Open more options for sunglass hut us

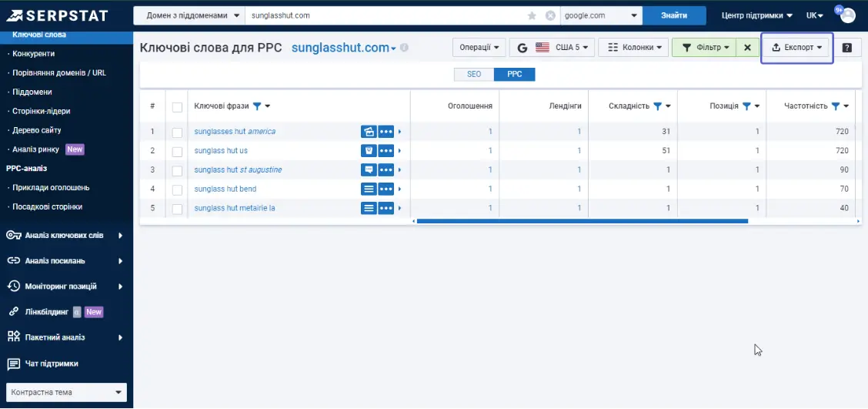(x=386, y=151)
